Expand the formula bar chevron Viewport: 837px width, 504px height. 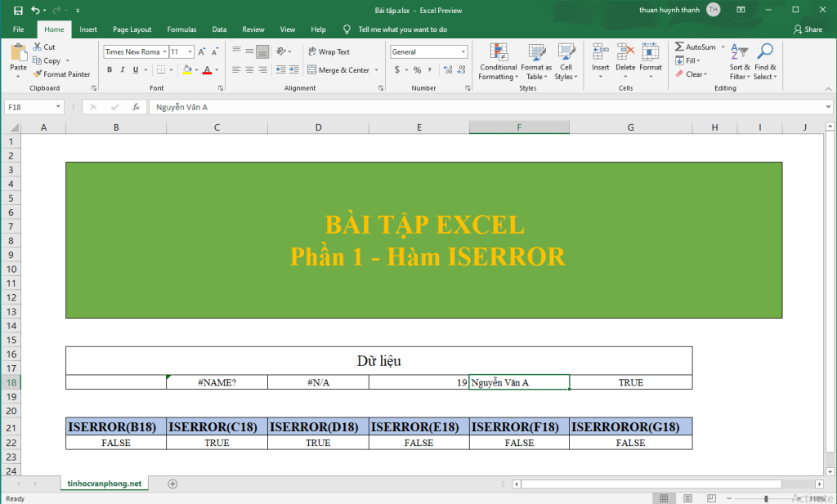point(828,107)
